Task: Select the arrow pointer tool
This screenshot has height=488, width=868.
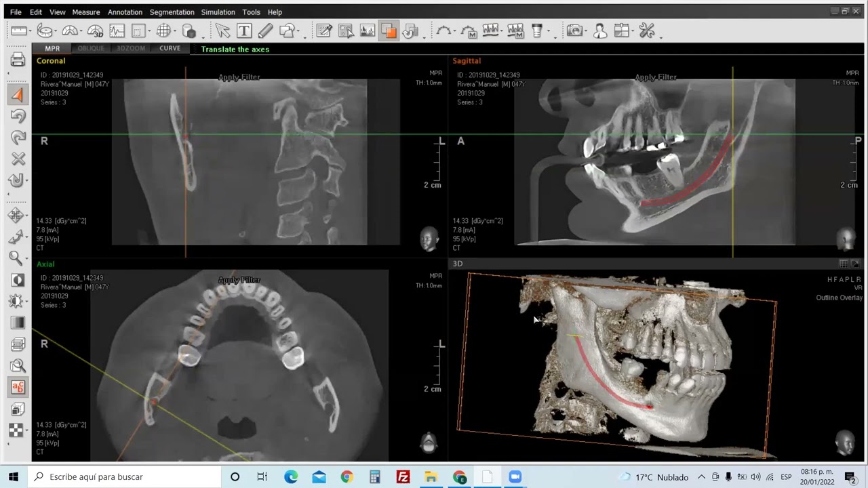Action: (x=222, y=30)
